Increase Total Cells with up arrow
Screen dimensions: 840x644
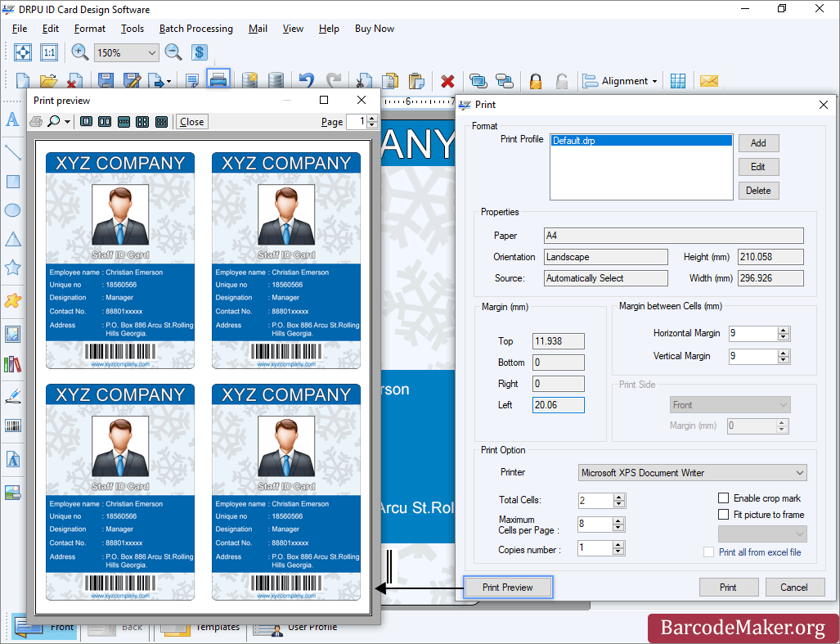[x=618, y=497]
